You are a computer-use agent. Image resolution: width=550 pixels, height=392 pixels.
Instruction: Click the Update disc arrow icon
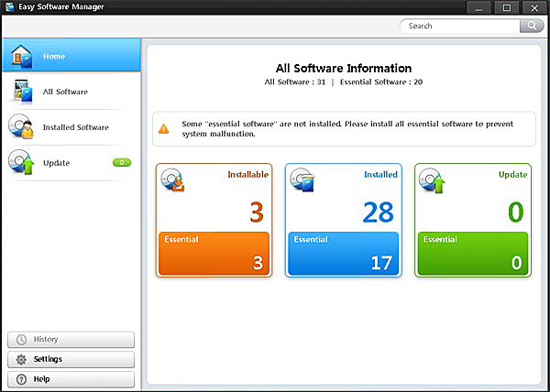(x=21, y=162)
